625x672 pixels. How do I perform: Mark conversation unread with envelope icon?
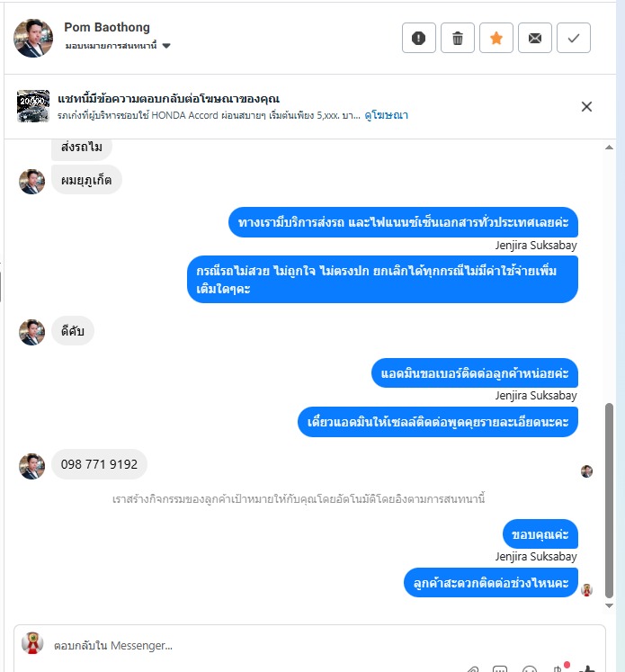point(534,38)
